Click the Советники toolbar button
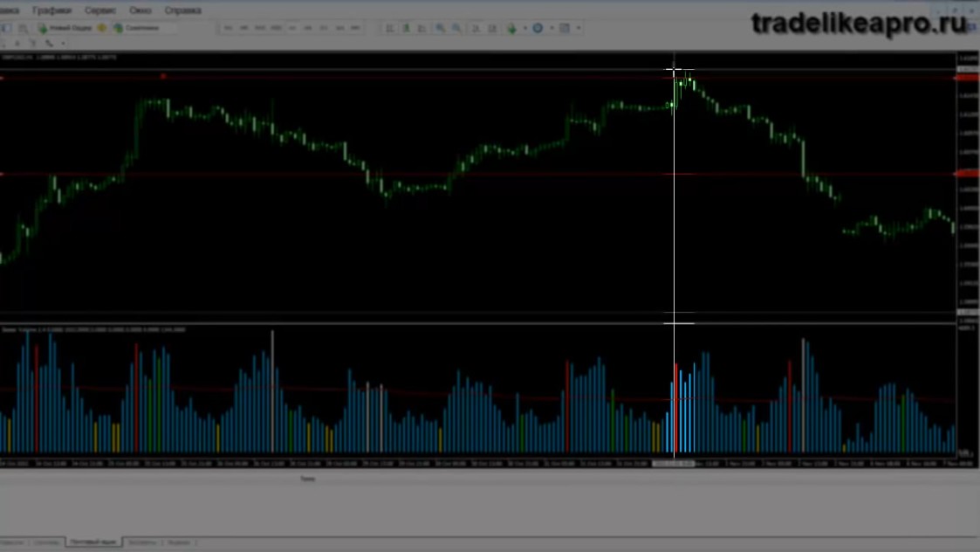This screenshot has height=552, width=980. point(136,28)
